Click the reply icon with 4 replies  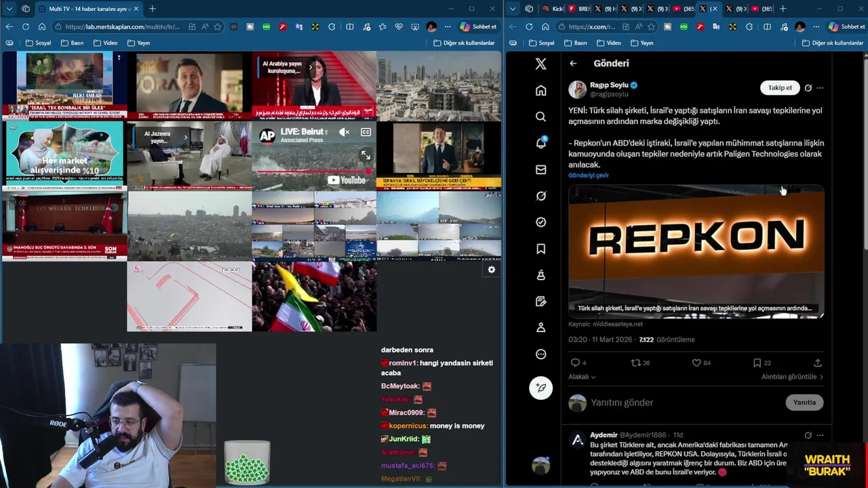575,363
